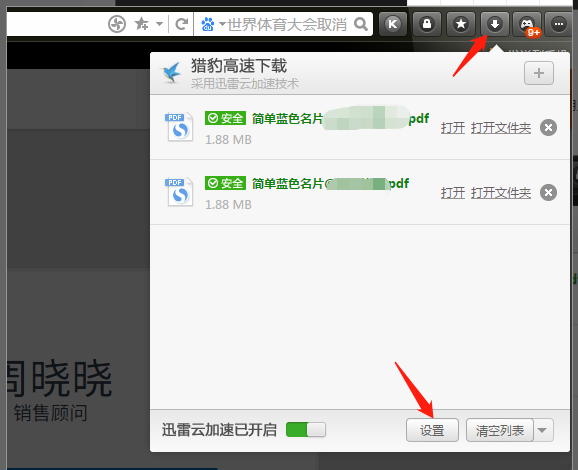The width and height of the screenshot is (578, 470).
Task: Expand the Baidu search engine dropdown
Action: tap(222, 24)
